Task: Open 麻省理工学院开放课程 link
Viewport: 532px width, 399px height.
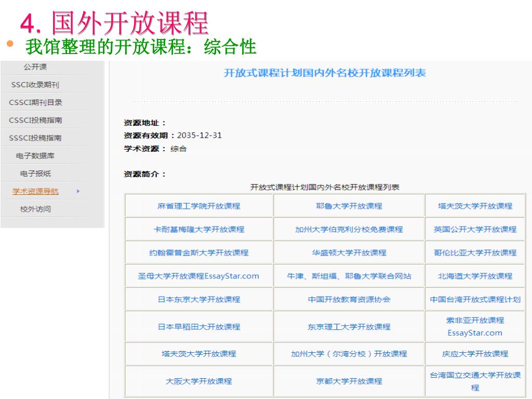Action: 199,206
